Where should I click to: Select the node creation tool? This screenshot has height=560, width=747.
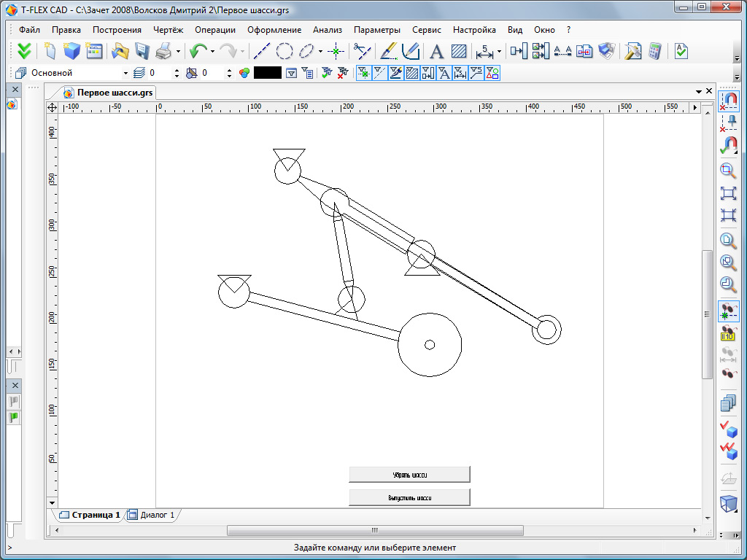(336, 51)
